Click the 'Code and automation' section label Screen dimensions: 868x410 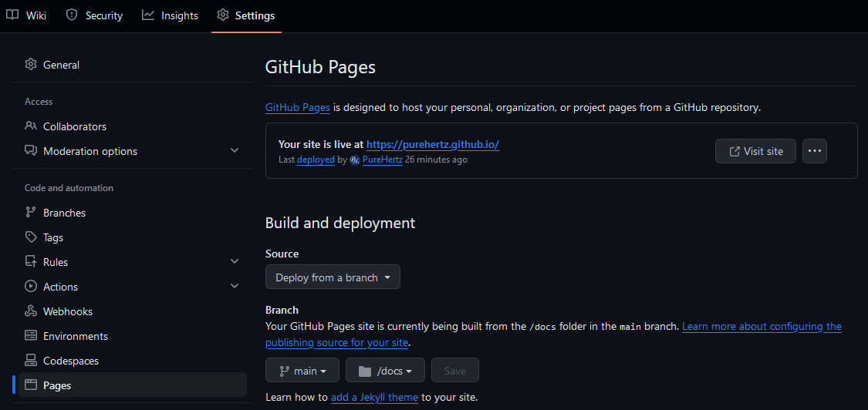tap(69, 188)
